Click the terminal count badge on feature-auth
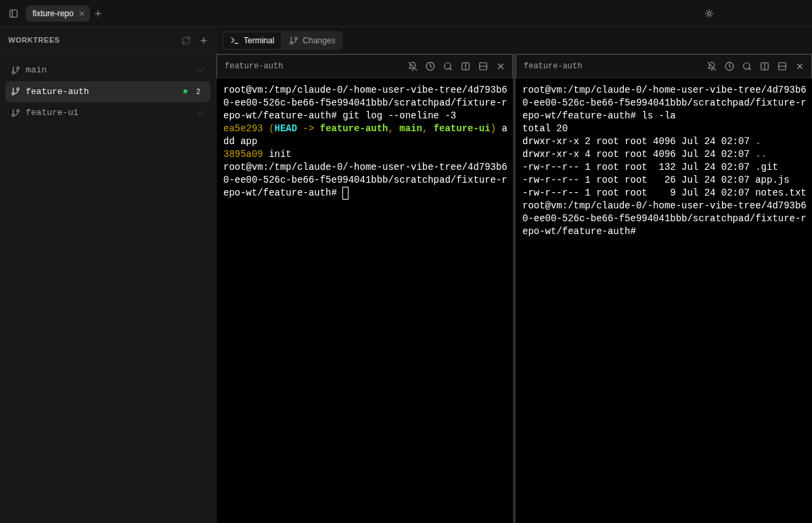This screenshot has height=523, width=812. pos(198,91)
